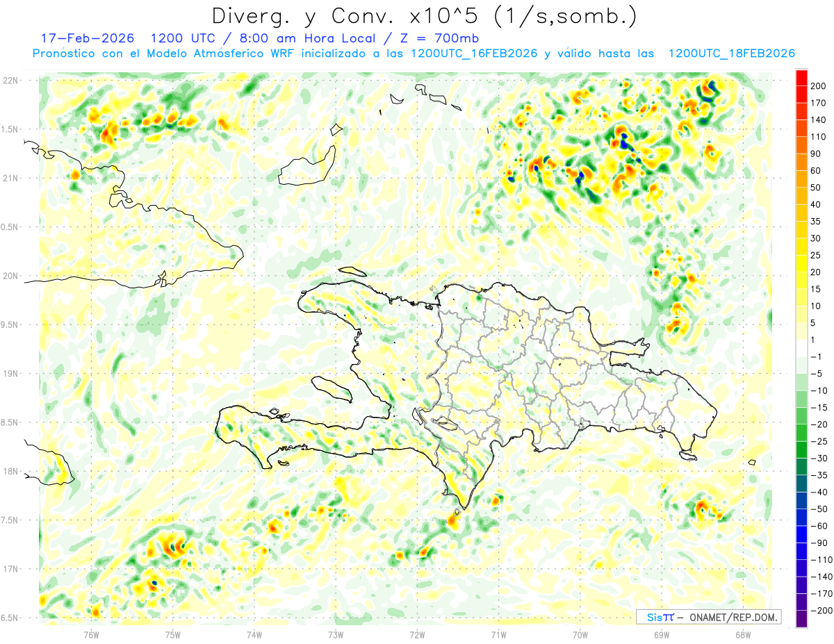Click the negative "-1" color bar label

click(815, 356)
